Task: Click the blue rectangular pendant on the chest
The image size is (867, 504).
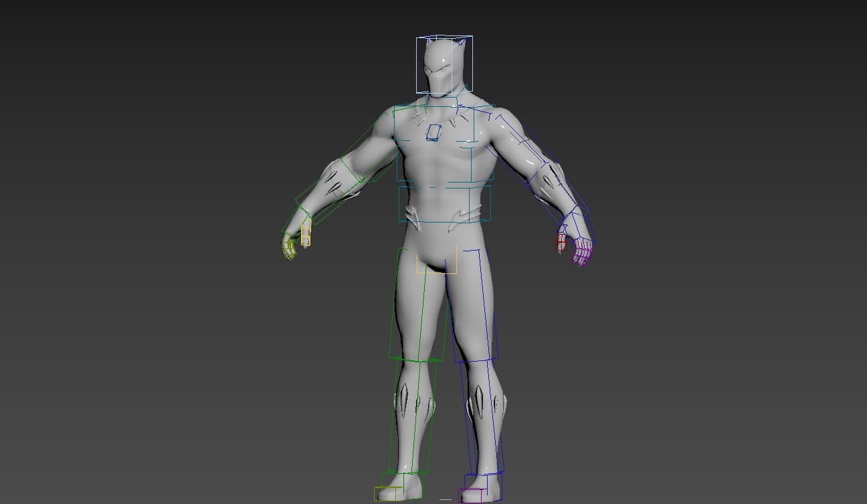Action: click(x=433, y=133)
